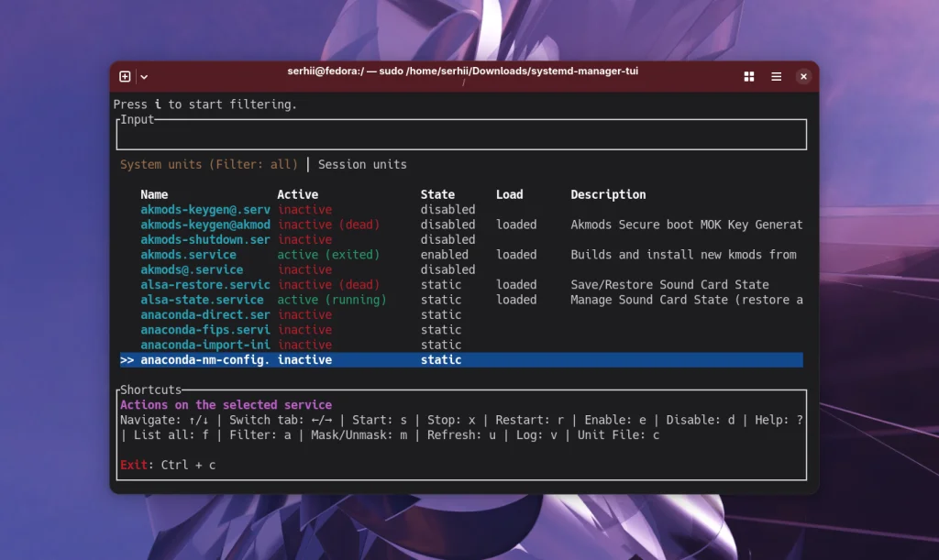Viewport: 939px width, 560px height.
Task: Click 'Builds and install new kmods' description
Action: [683, 255]
